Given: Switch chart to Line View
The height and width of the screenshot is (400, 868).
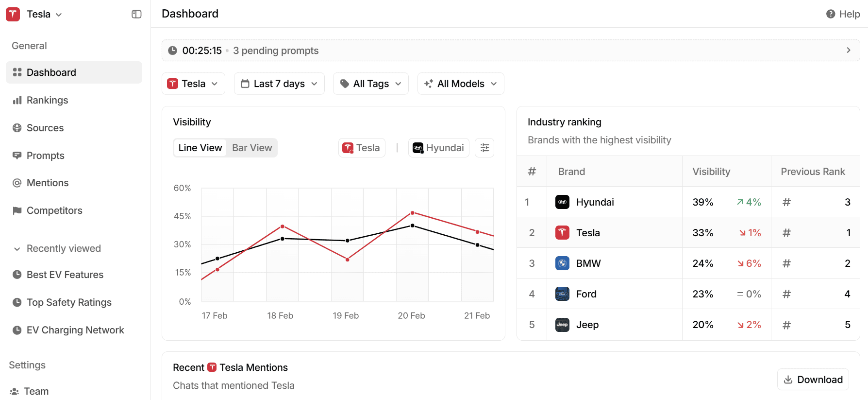Looking at the screenshot, I should click(x=200, y=148).
